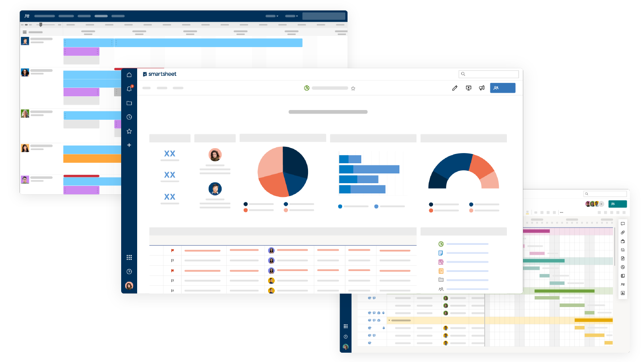Open the paperclip attachments icon in right panel

(623, 232)
